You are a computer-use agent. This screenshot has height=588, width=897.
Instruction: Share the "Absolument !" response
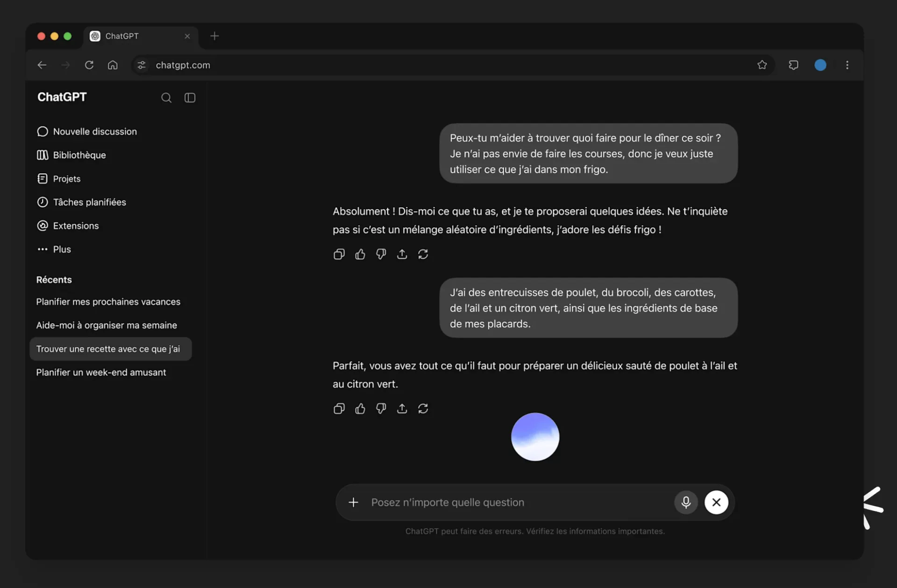click(402, 254)
